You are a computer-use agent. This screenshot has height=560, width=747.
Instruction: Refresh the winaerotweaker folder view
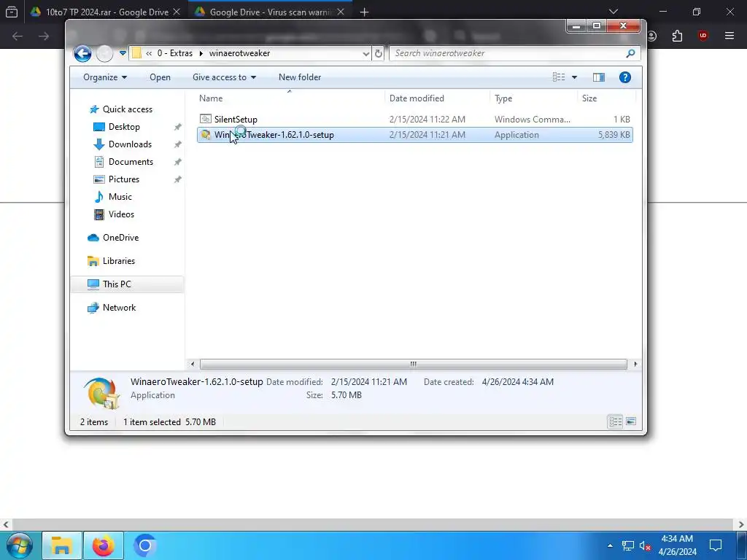coord(379,53)
